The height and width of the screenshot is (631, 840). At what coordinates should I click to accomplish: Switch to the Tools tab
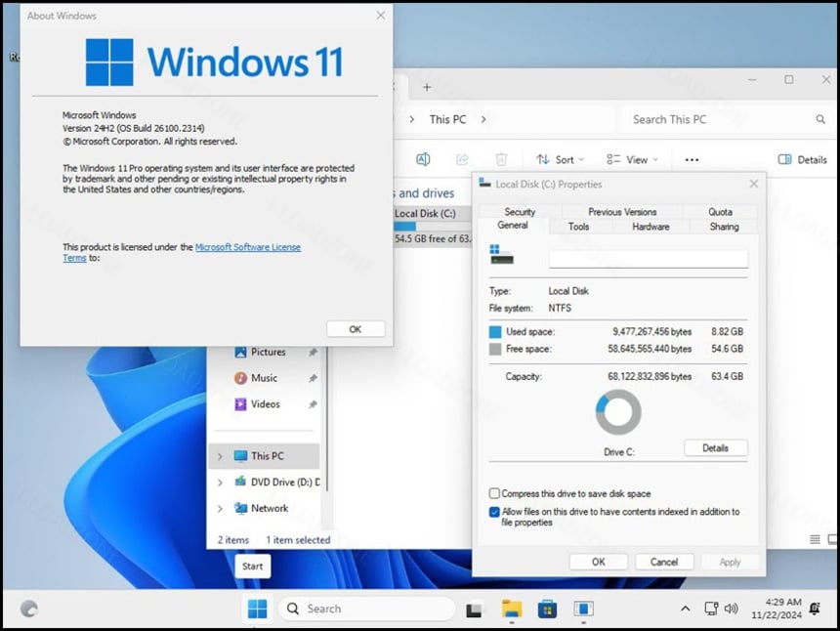[578, 227]
